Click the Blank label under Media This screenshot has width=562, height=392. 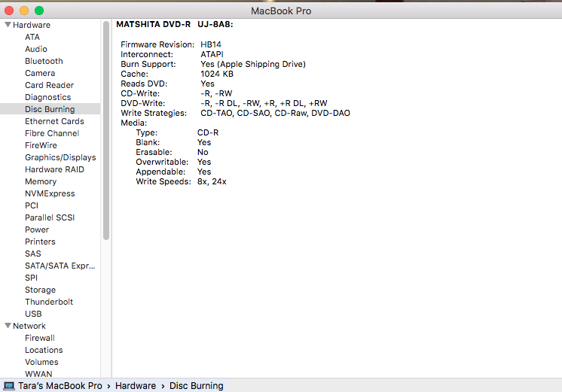click(148, 142)
